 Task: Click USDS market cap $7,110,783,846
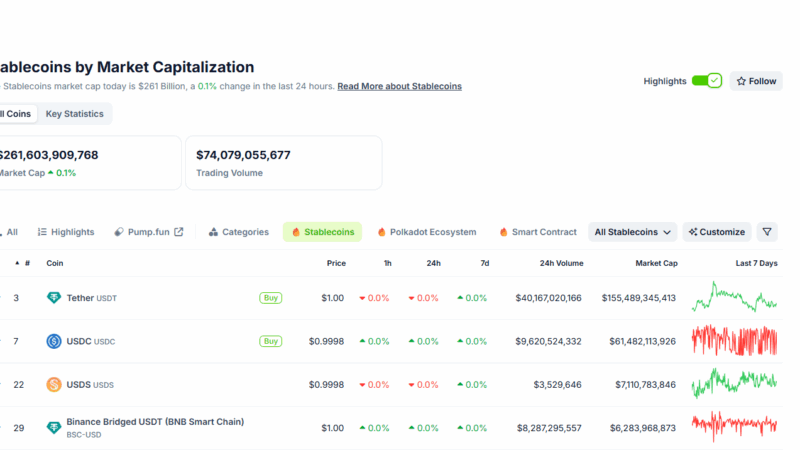pos(645,385)
